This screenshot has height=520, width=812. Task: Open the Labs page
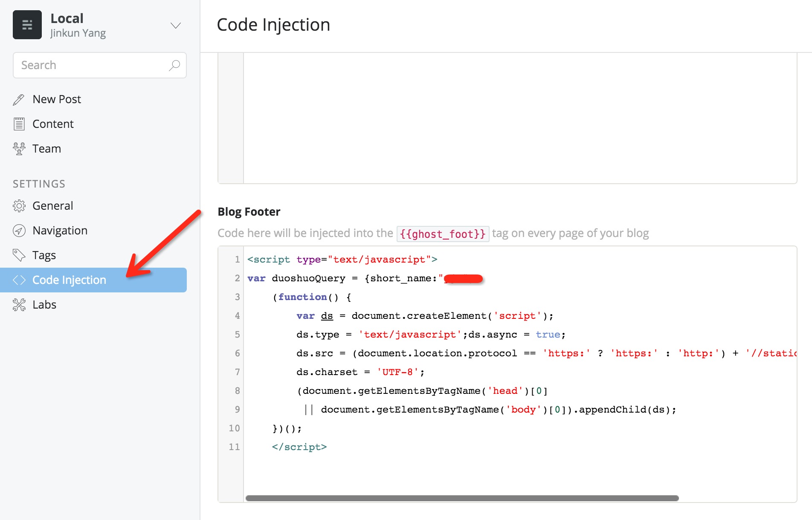point(44,305)
